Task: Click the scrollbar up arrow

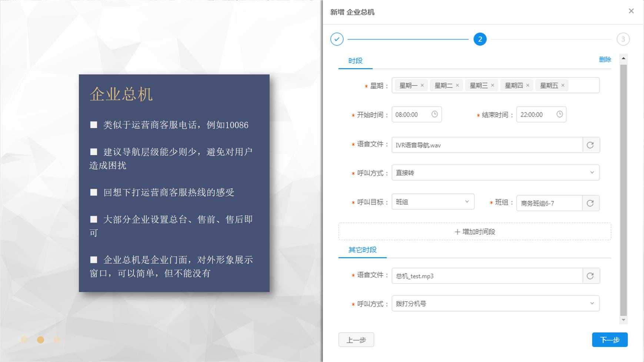Action: click(624, 58)
